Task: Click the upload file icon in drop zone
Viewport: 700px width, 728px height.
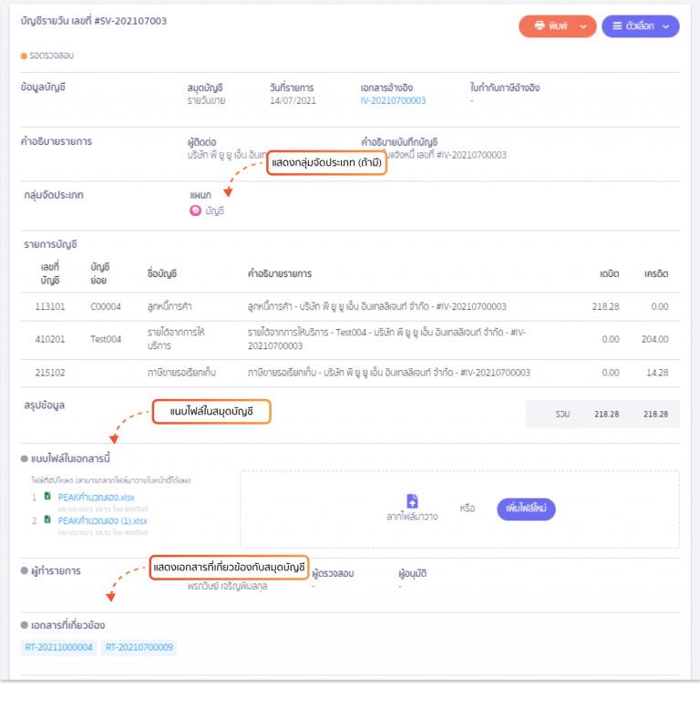Action: 412,501
